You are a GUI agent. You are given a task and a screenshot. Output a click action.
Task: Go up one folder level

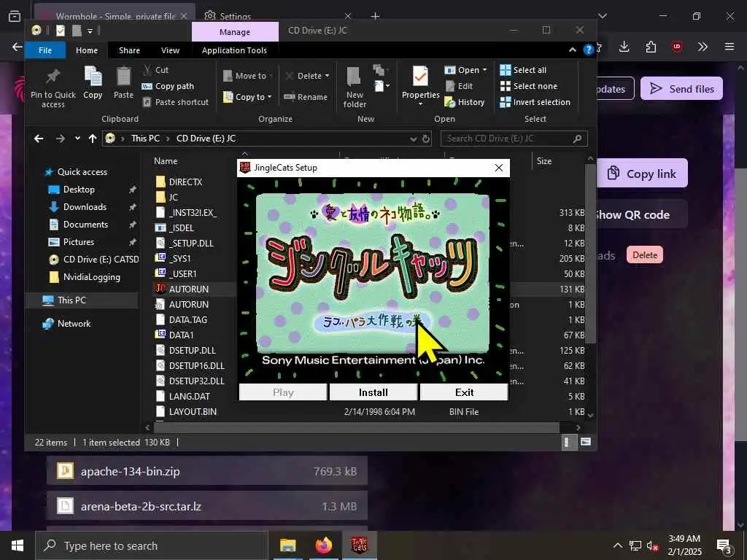pyautogui.click(x=93, y=139)
